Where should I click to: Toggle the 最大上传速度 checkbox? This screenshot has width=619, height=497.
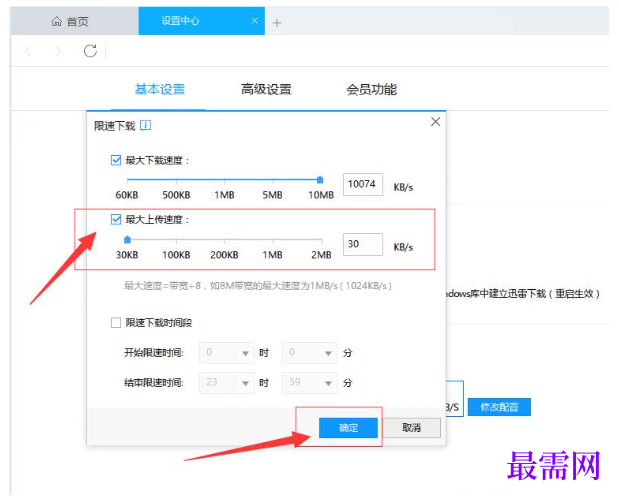[x=116, y=219]
